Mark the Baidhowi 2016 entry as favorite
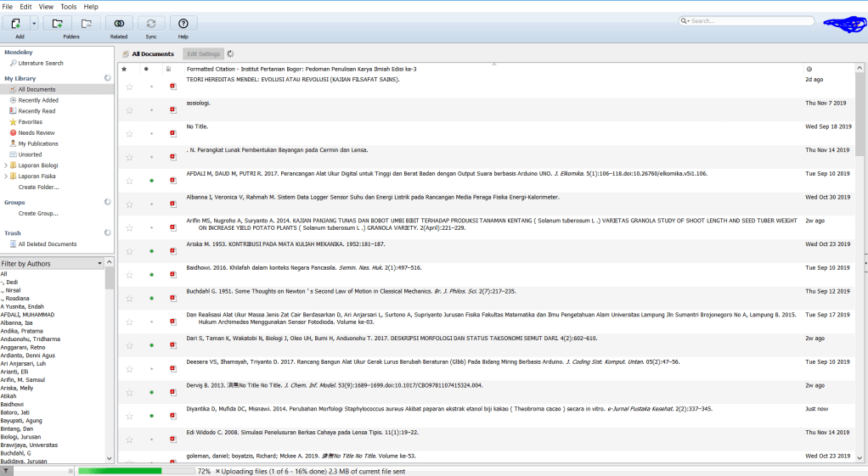 click(x=129, y=275)
